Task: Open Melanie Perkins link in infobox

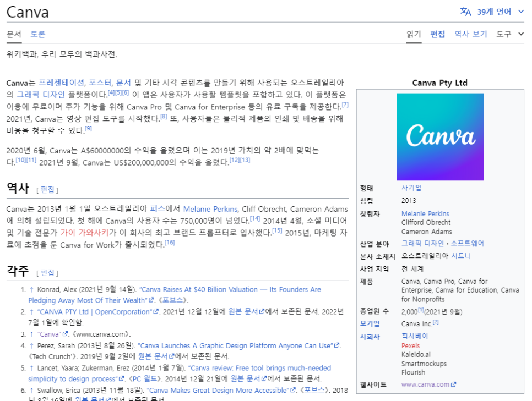Action: tap(425, 213)
